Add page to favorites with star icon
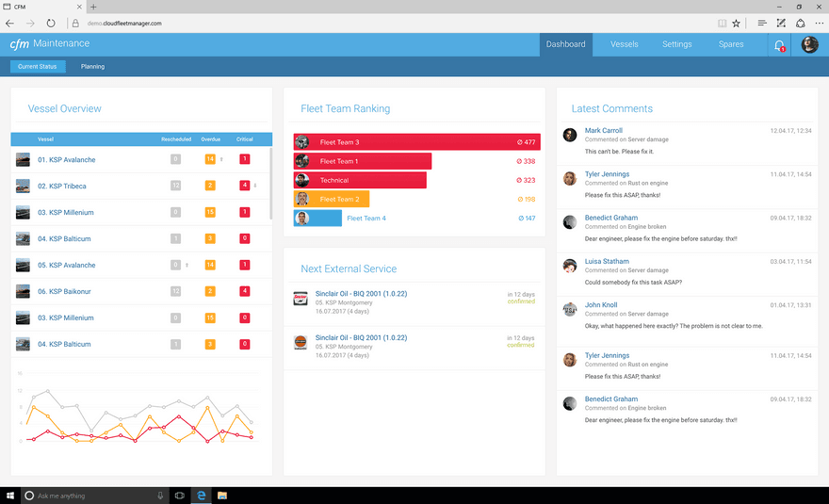This screenshot has height=504, width=829. click(736, 23)
